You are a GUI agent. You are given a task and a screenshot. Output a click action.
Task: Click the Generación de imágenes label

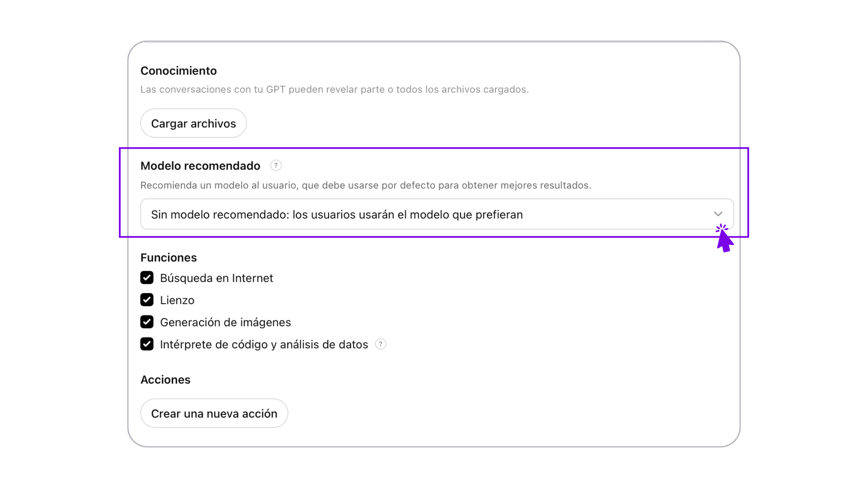226,322
